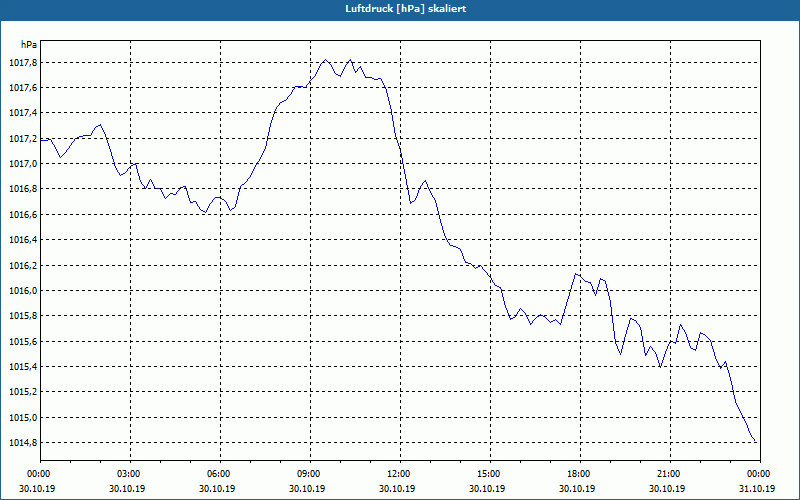Click the 21:00 time axis label

click(668, 474)
